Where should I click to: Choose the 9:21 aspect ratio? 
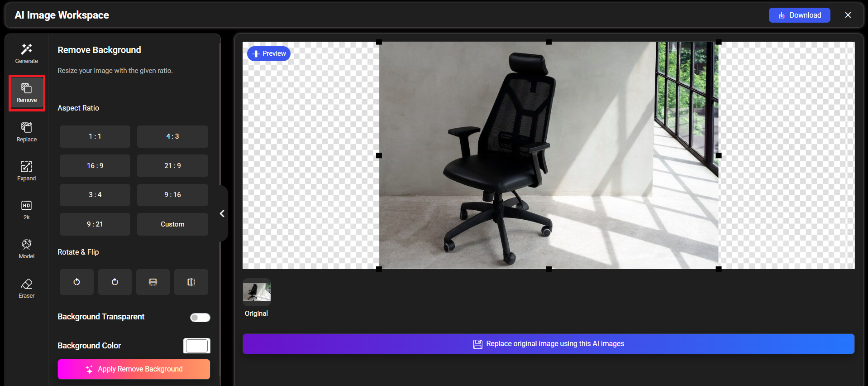95,224
